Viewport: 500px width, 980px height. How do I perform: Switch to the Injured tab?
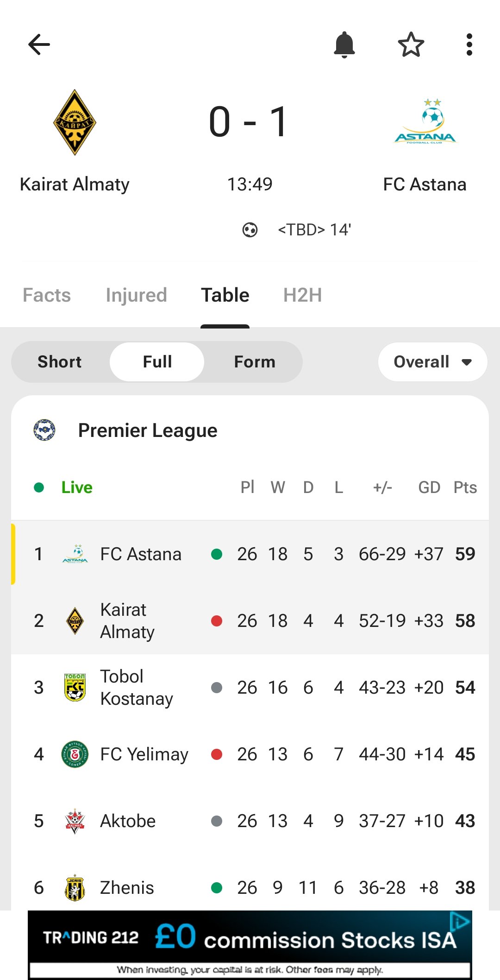tap(136, 295)
